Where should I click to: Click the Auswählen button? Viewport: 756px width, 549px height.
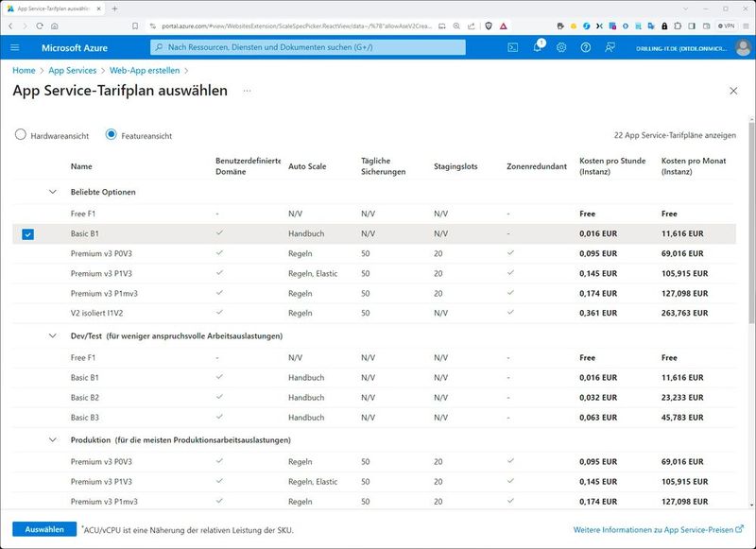(44, 529)
